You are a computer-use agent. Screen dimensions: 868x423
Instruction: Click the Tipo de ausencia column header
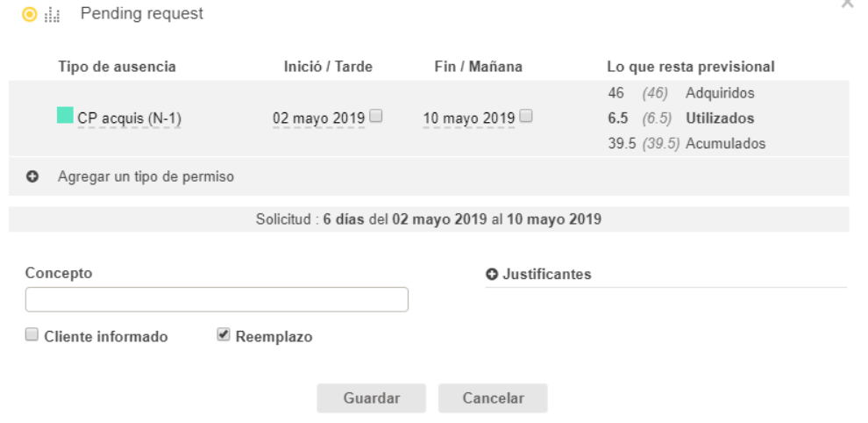tap(117, 67)
